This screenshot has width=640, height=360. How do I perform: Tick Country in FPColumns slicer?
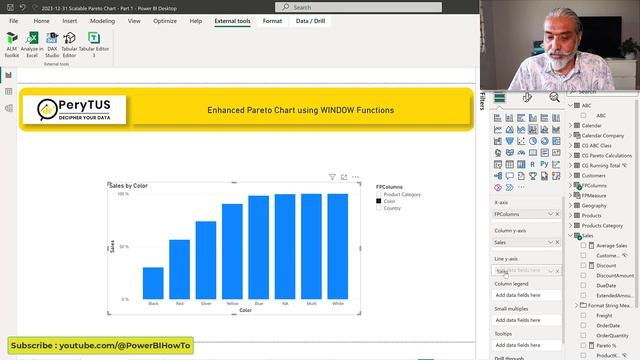379,208
